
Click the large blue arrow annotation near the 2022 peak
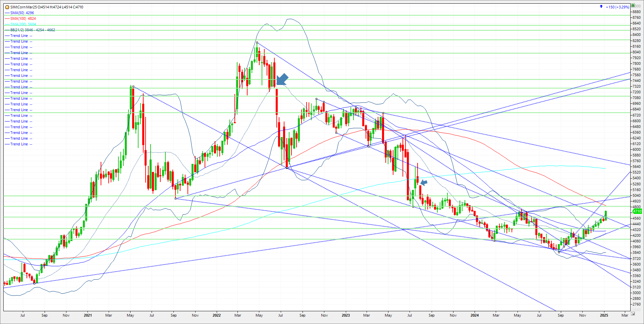(282, 79)
